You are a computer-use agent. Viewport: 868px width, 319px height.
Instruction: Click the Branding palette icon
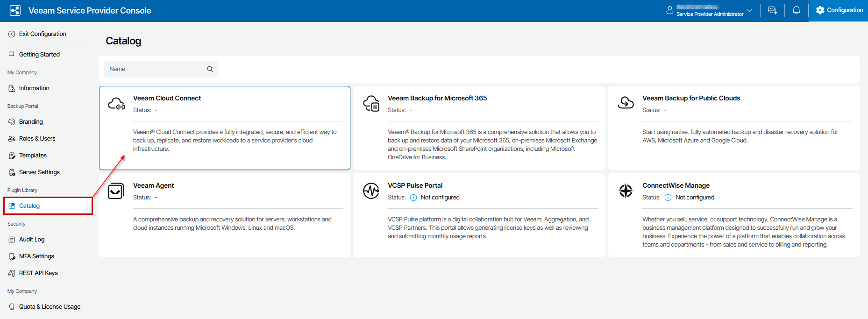tap(12, 122)
